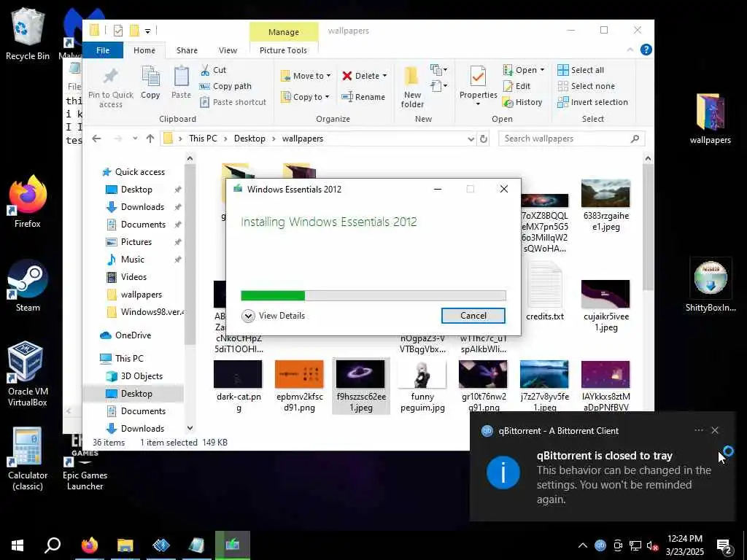Screen dimensions: 747x560
Task: Switch to the Share ribbon tab
Action: click(187, 50)
